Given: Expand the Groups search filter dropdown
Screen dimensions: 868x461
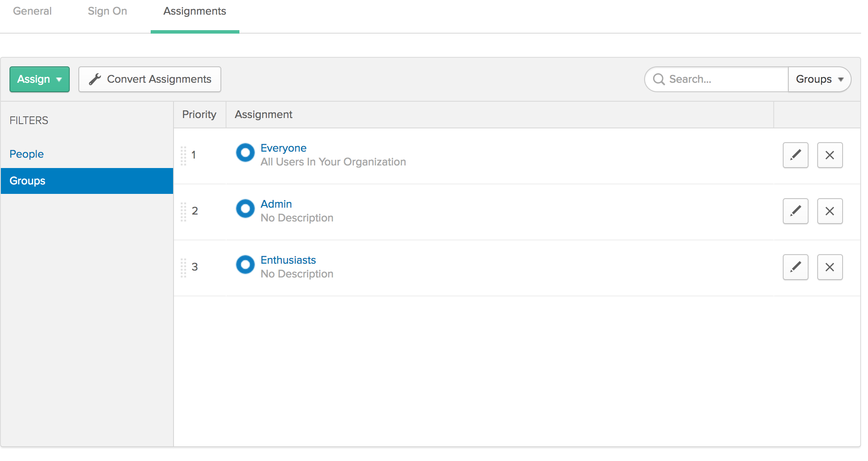Looking at the screenshot, I should click(819, 79).
